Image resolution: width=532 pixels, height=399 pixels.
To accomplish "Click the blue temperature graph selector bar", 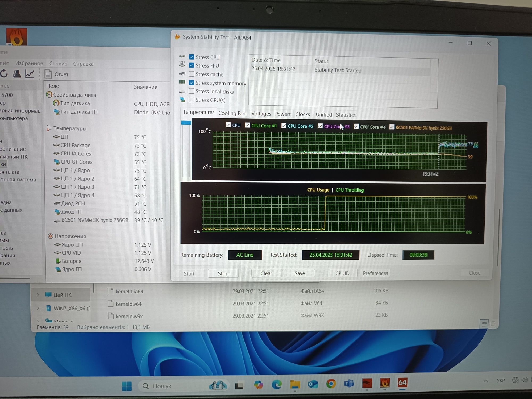I will [186, 123].
